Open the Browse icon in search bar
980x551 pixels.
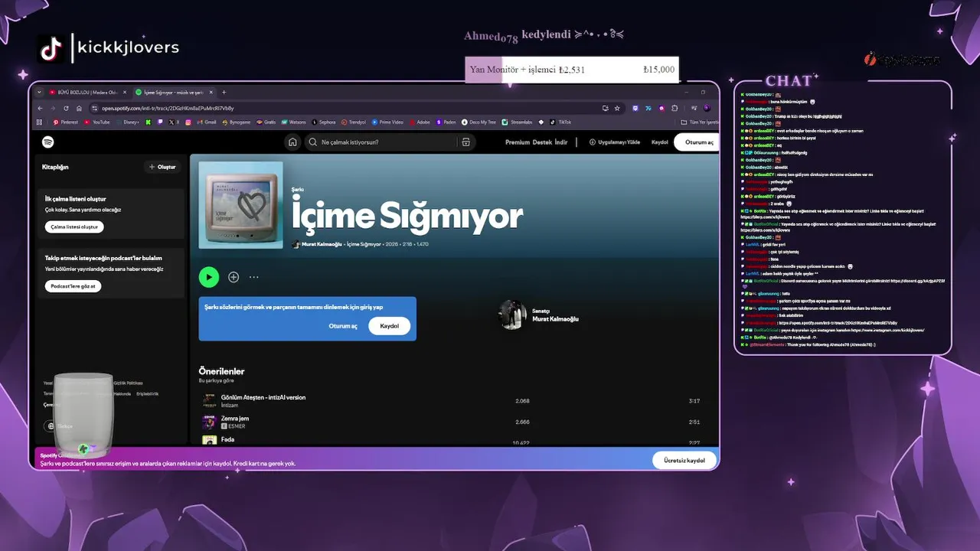(465, 142)
